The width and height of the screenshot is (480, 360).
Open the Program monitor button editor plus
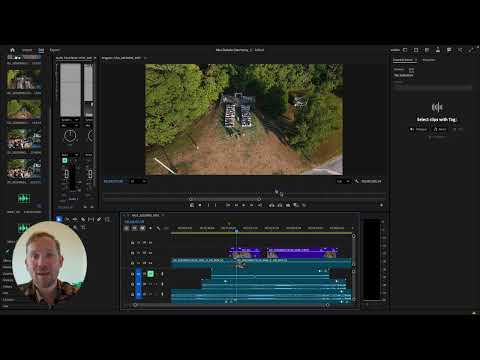tap(381, 205)
